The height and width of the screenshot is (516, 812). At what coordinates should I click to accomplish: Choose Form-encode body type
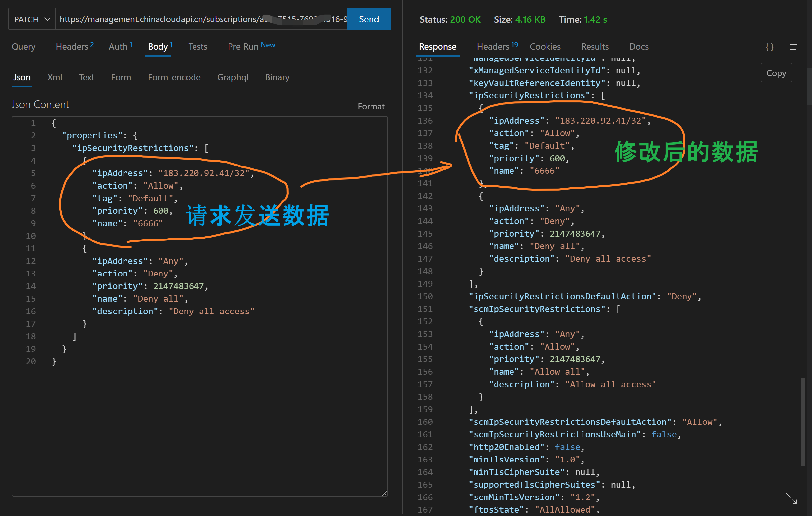pyautogui.click(x=174, y=77)
